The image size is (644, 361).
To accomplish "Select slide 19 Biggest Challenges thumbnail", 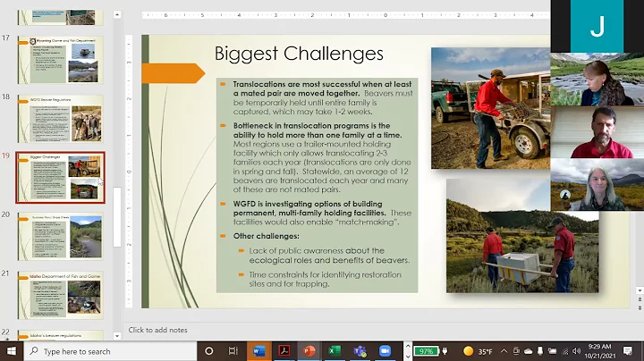I will 61,178.
